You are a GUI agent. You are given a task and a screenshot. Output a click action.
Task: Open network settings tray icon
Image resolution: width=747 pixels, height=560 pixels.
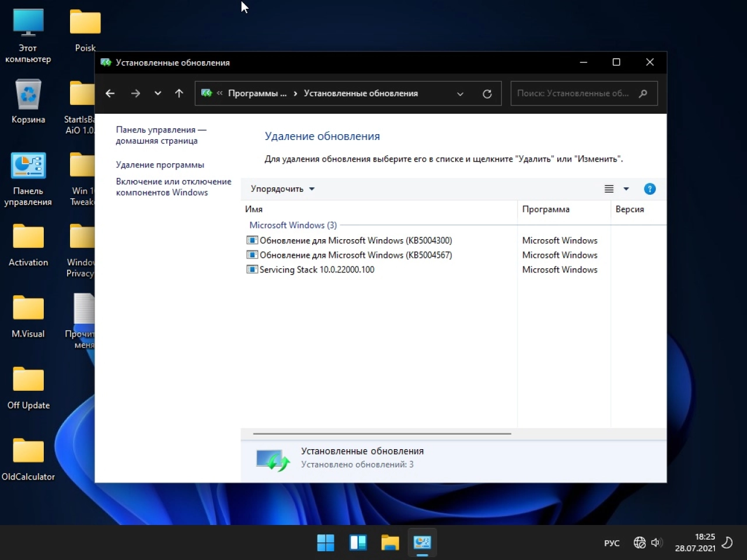[640, 542]
